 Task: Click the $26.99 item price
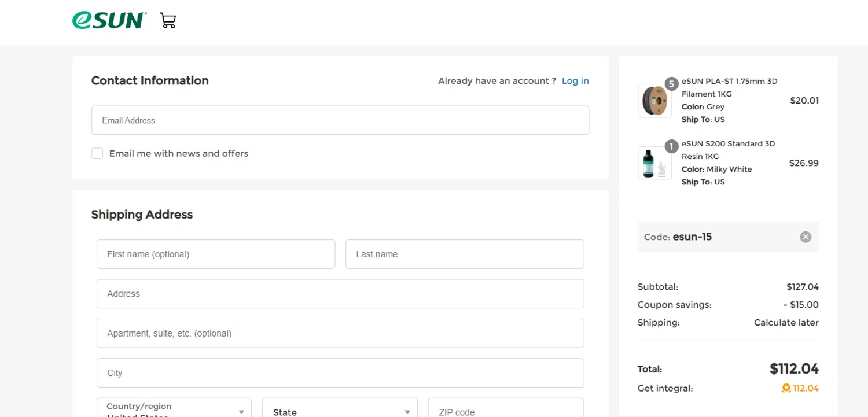(x=804, y=163)
